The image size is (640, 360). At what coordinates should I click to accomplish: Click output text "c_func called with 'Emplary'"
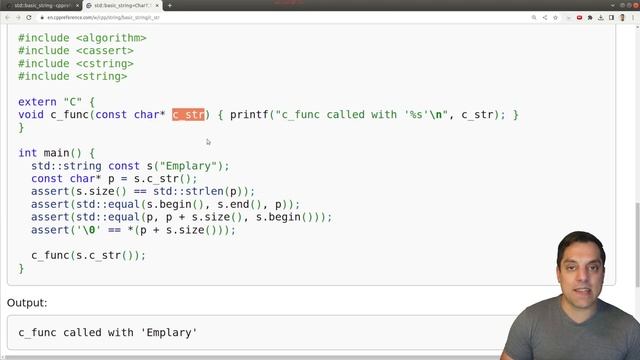108,333
